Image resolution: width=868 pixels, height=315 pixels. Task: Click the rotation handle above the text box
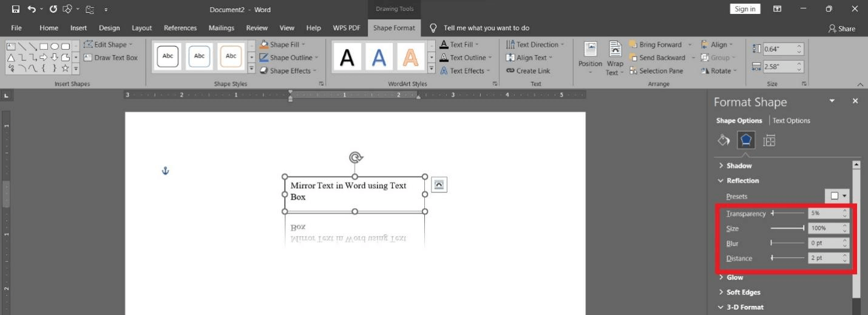[356, 158]
